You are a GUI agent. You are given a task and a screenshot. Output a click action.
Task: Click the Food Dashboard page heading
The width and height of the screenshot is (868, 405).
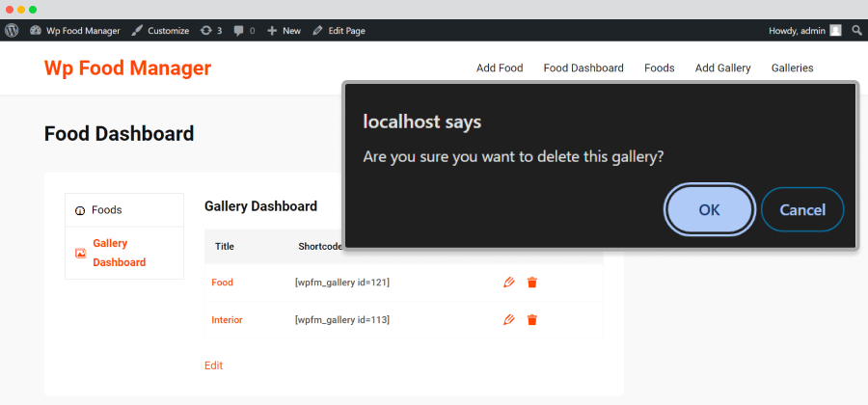point(119,134)
